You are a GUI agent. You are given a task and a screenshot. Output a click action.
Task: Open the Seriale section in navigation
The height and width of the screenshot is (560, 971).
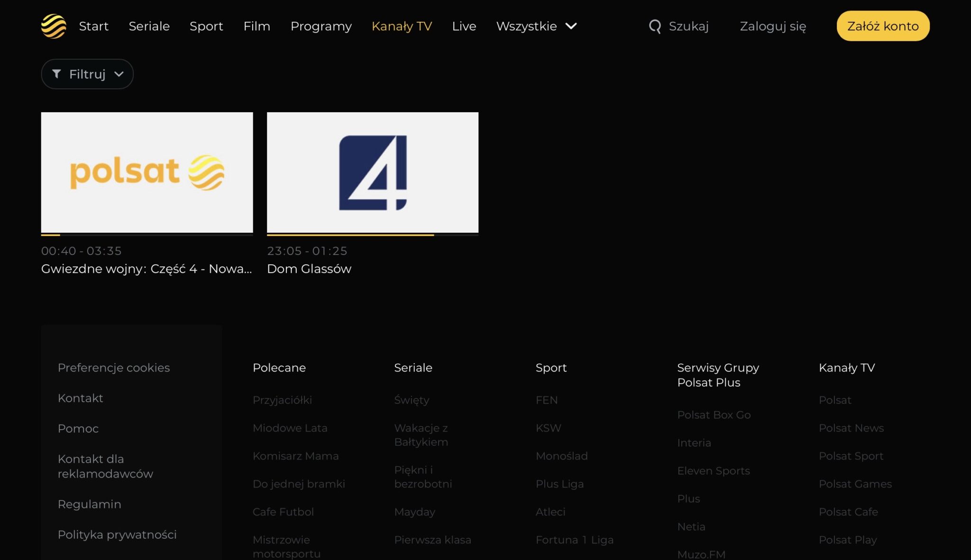[x=149, y=26]
